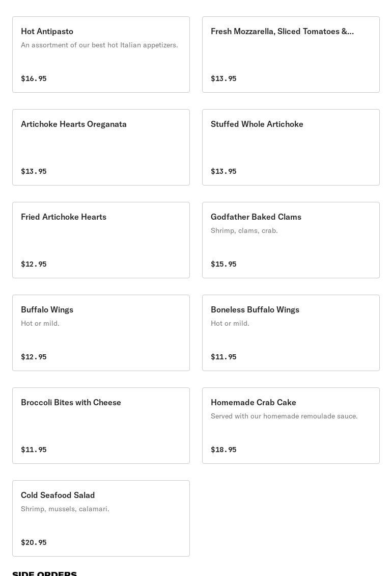This screenshot has height=576, width=392.
Task: Click the hot Italian appetizers description text
Action: [99, 45]
